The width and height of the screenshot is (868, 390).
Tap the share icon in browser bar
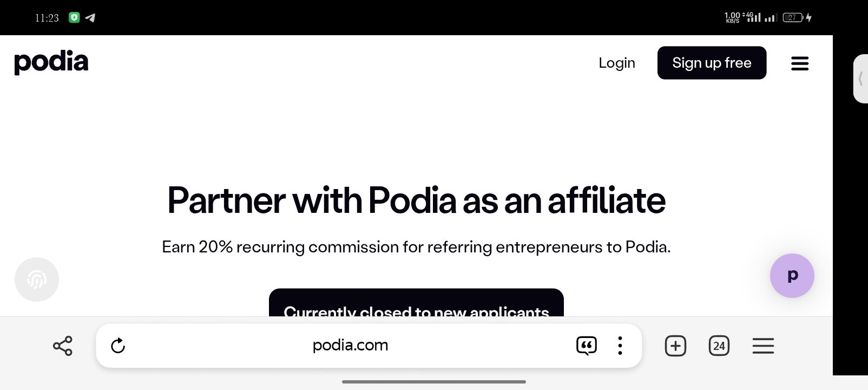tap(63, 346)
